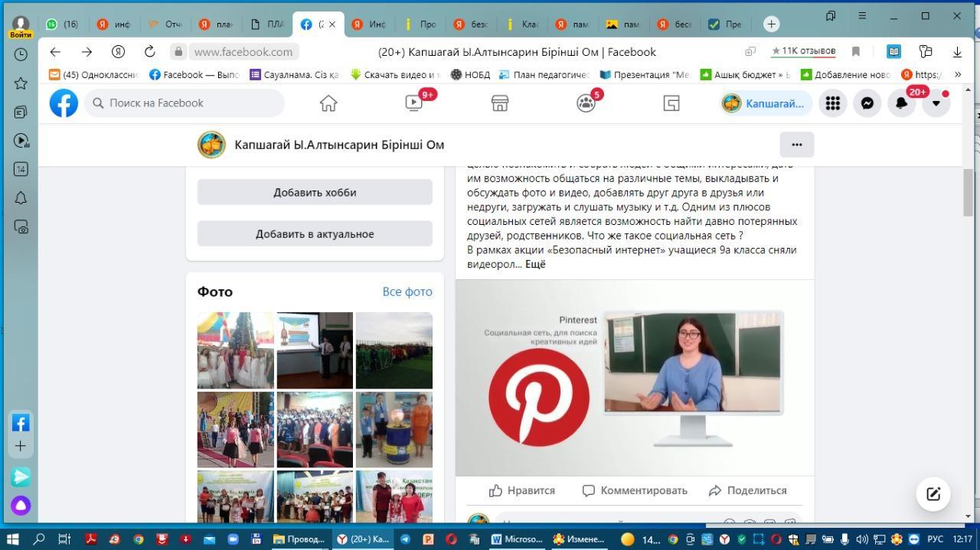Open Facebook Marketplace icon
980x550 pixels.
coord(500,103)
